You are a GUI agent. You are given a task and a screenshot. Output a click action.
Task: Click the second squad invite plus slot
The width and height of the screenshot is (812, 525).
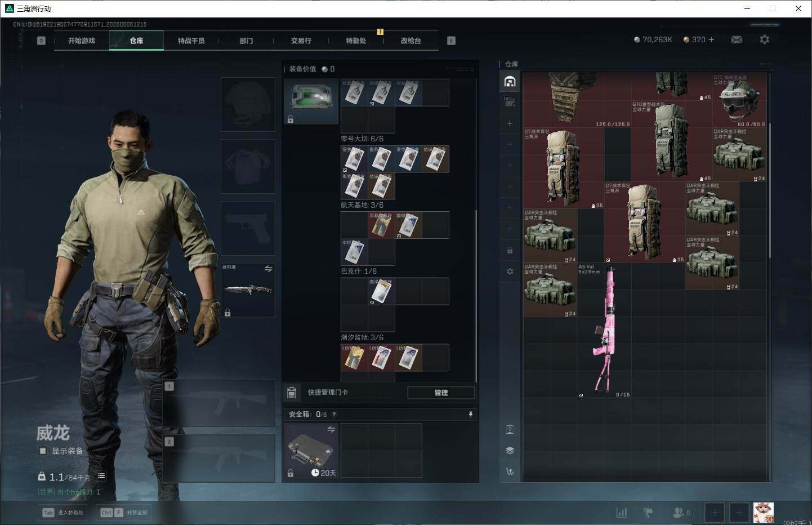[739, 513]
